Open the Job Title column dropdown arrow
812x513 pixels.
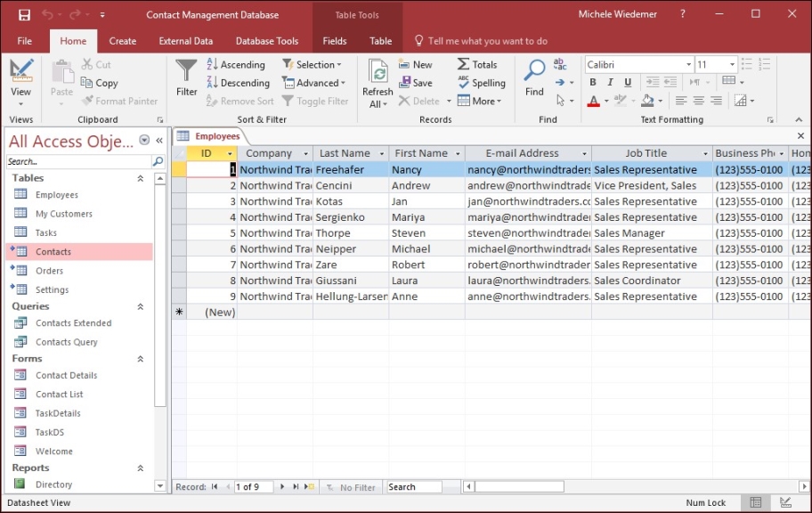705,153
